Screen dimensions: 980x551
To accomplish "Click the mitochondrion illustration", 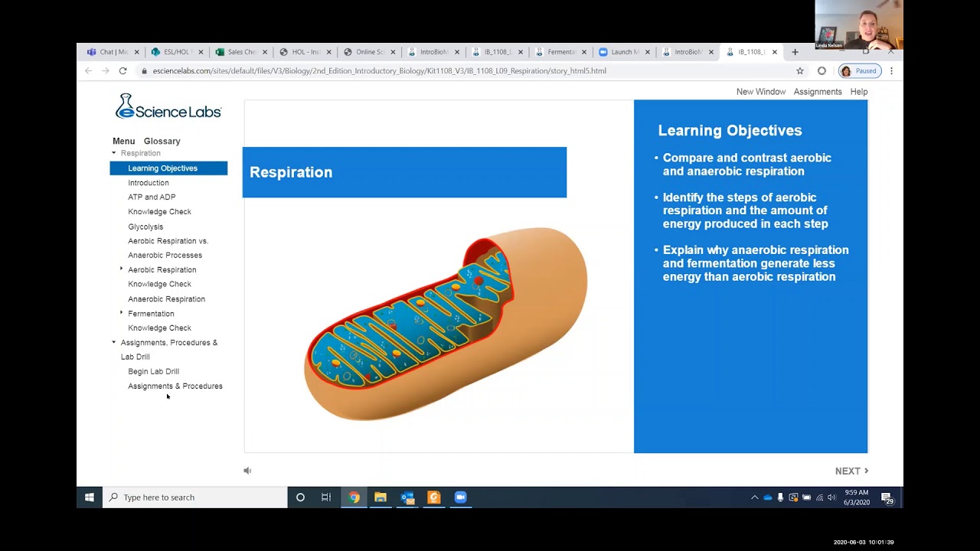I will pos(446,324).
